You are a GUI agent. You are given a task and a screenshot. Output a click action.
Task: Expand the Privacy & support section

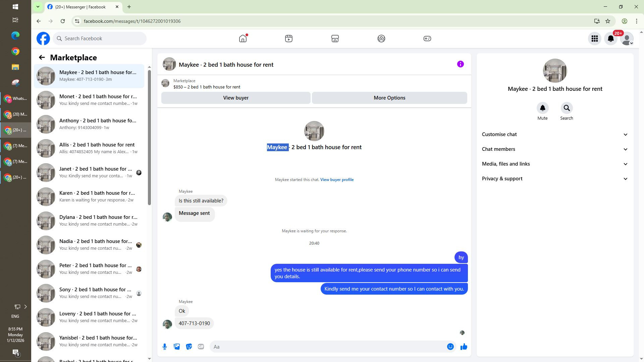(x=555, y=179)
